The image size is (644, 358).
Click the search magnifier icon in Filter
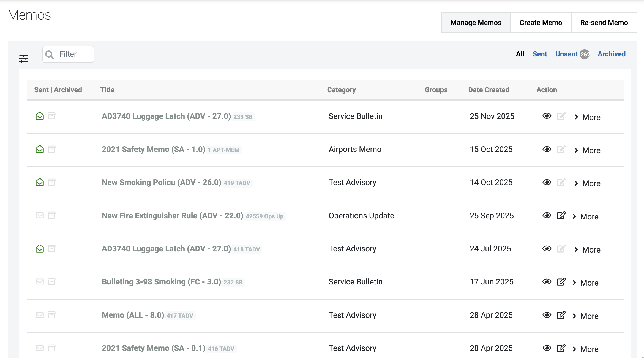[x=50, y=55]
